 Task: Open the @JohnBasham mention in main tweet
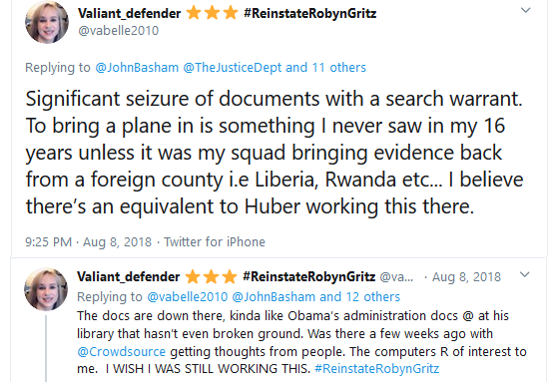[137, 67]
